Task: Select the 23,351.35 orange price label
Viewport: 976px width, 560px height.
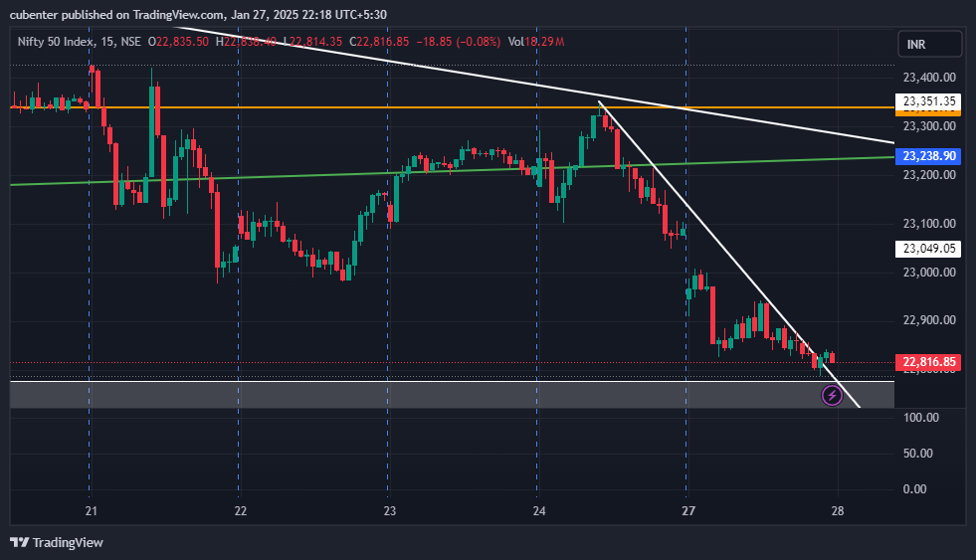Action: pos(929,101)
